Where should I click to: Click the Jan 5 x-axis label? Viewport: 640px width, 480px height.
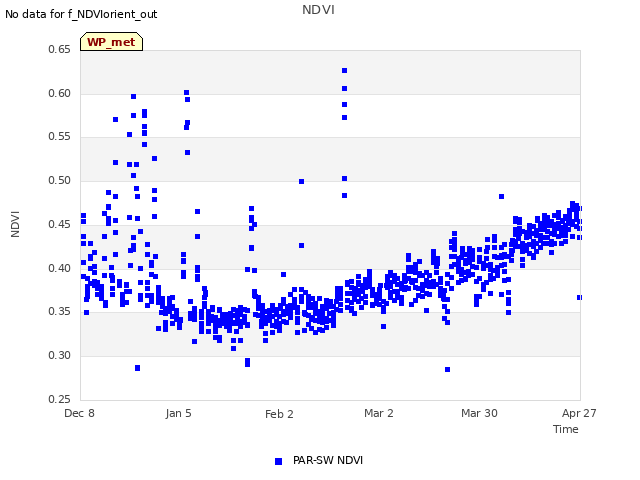(178, 413)
